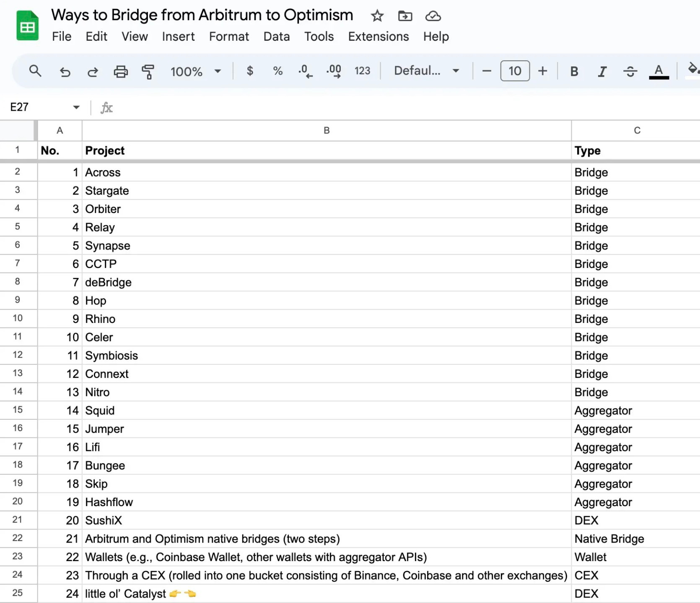Select the Synapse cell
Image resolution: width=700 pixels, height=603 pixels.
point(327,246)
